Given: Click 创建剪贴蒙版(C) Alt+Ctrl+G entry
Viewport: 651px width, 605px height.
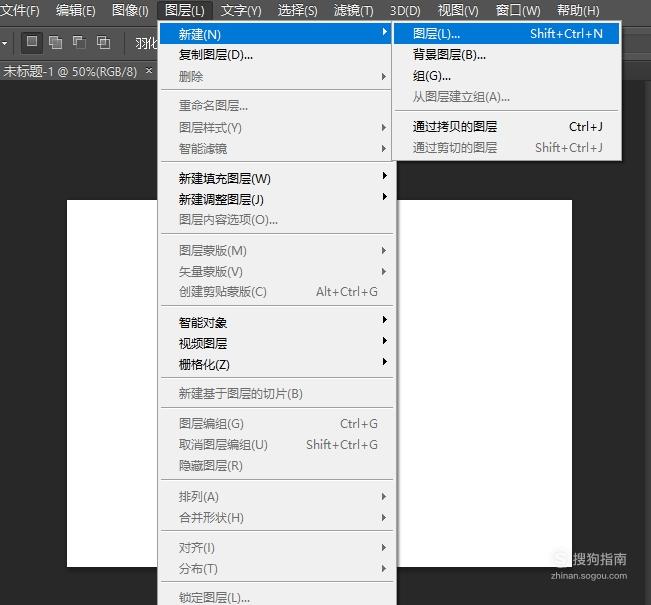Looking at the screenshot, I should (x=275, y=291).
